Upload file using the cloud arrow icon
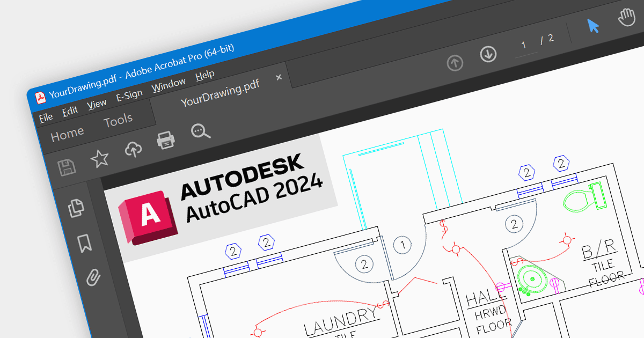Screen dimensions: 644x338 [133, 149]
